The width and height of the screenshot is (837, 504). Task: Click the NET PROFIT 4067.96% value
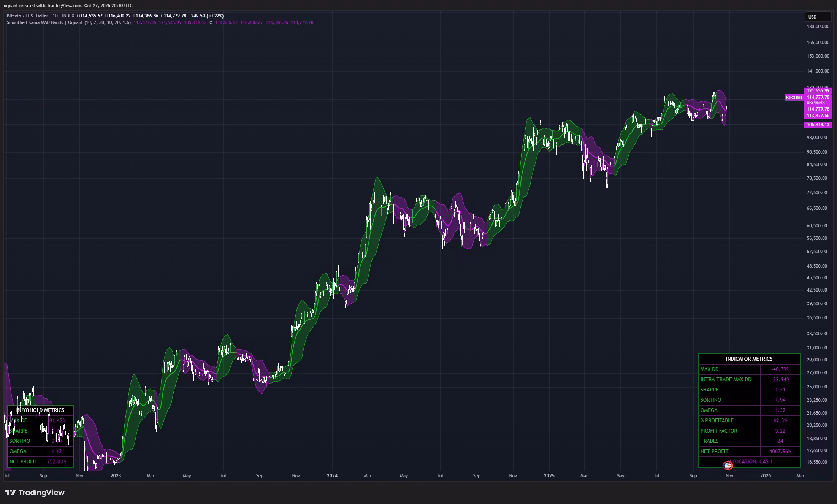(x=780, y=451)
